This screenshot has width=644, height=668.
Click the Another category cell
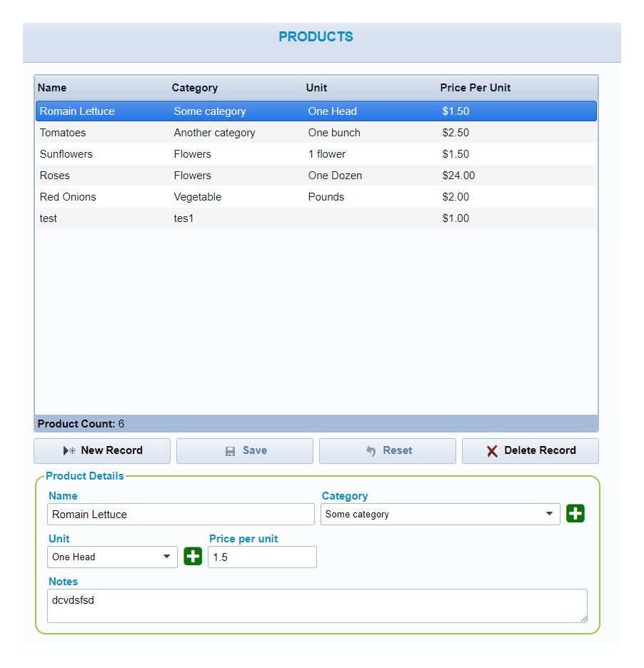point(214,133)
